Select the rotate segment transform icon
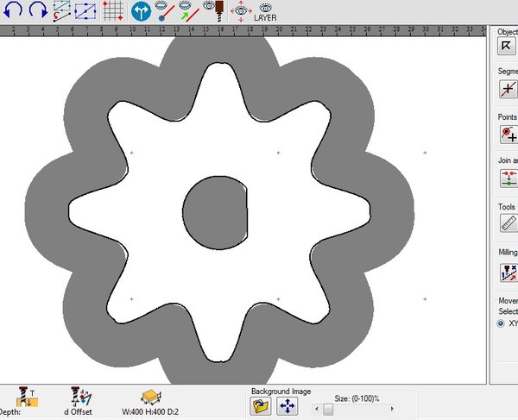 (x=62, y=11)
